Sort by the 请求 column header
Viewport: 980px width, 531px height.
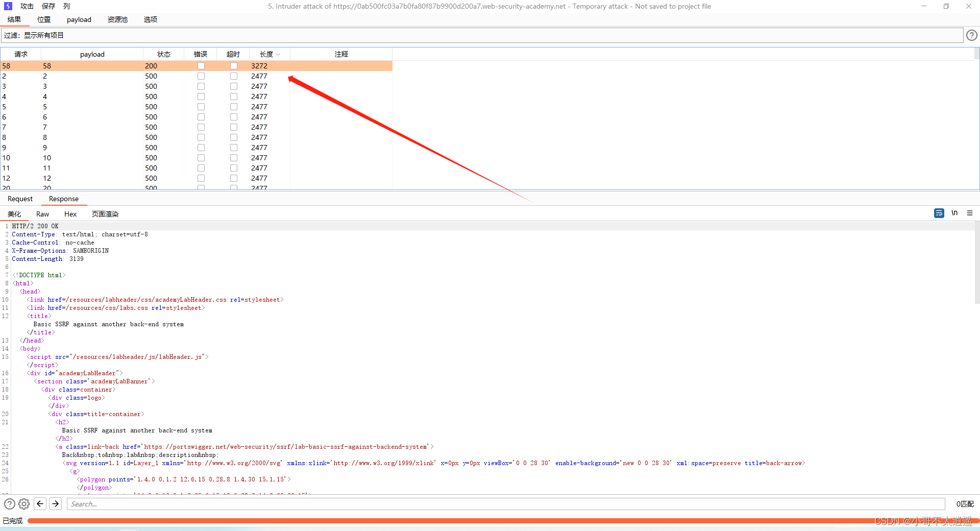(21, 54)
